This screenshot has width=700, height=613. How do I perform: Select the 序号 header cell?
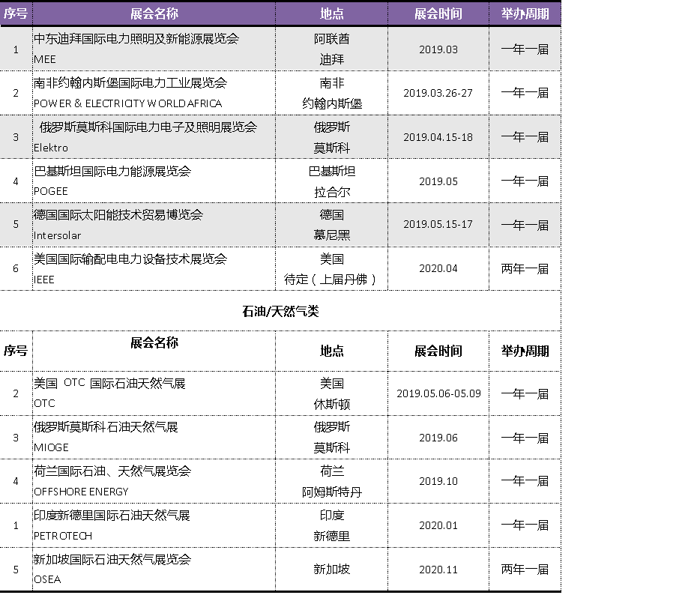(15, 13)
